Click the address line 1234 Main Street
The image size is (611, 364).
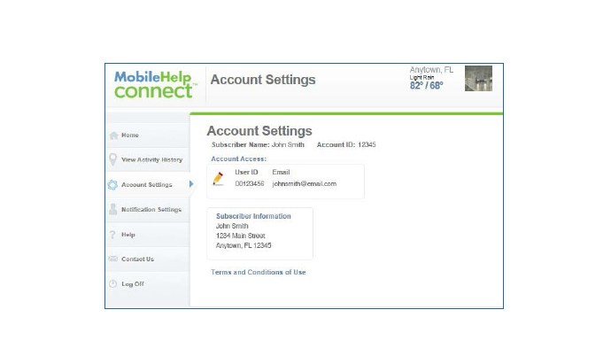coord(241,236)
